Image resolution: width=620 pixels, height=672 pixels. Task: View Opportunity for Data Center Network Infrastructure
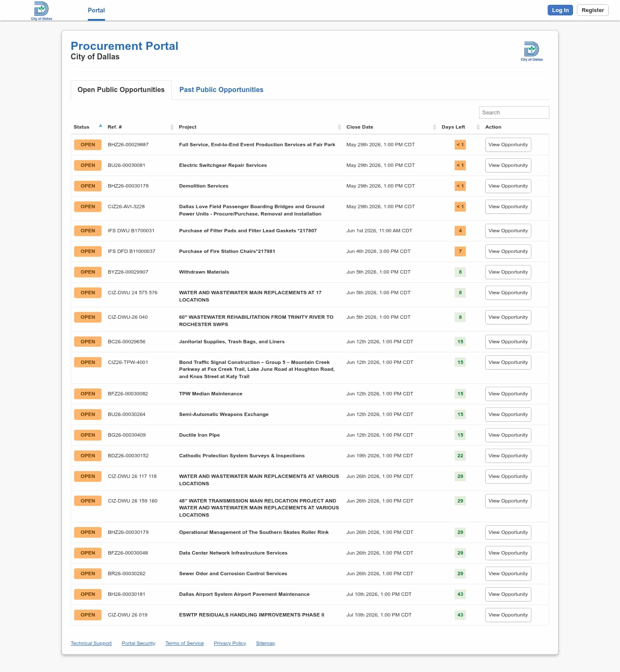508,553
